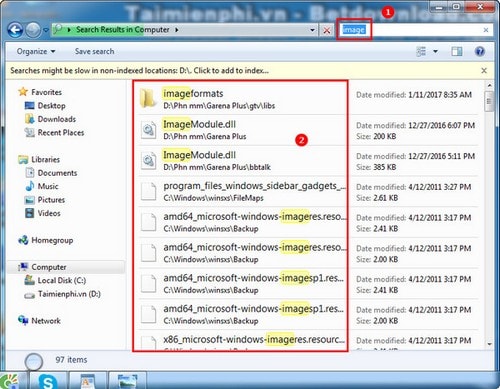Click dll icon of 200 KB ImageModule
The height and width of the screenshot is (389, 500).
[x=148, y=130]
